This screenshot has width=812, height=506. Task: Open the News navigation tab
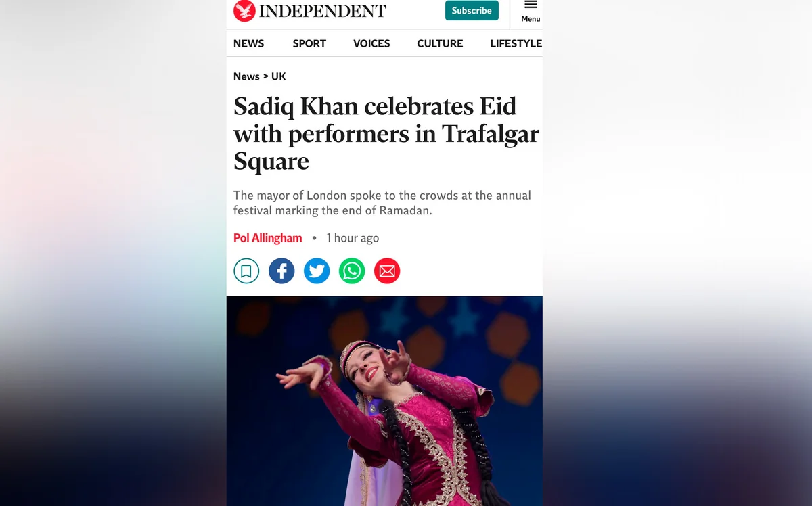pyautogui.click(x=248, y=43)
